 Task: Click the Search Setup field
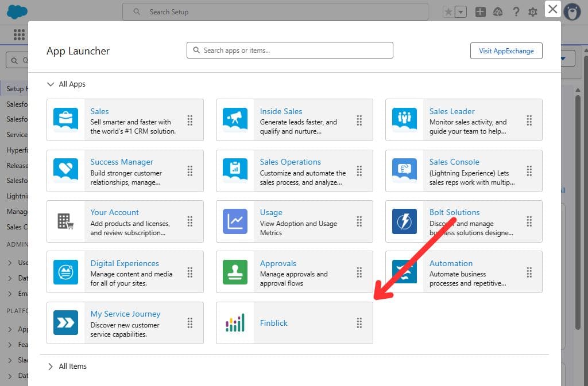[x=275, y=12]
